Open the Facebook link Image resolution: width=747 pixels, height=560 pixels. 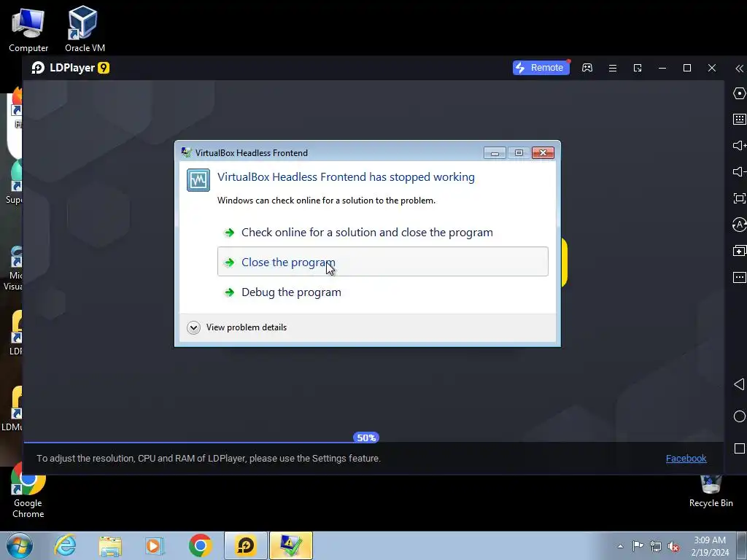click(686, 458)
